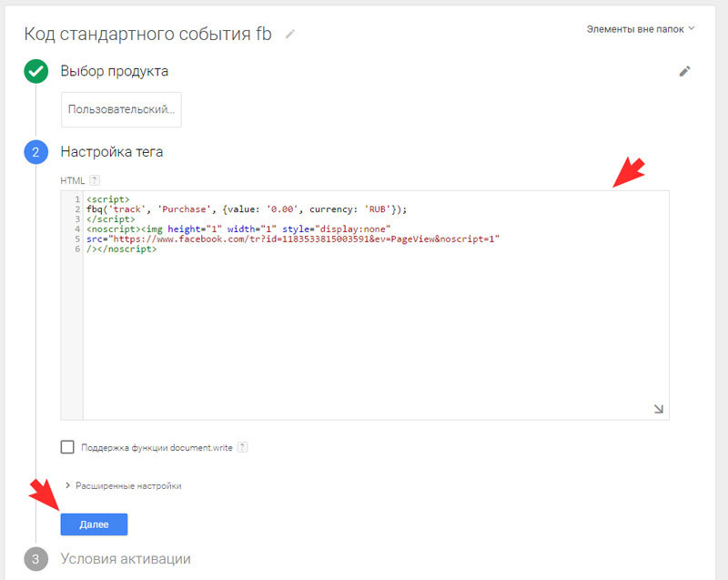The image size is (728, 580).
Task: Click the closing </script> line
Action: [110, 219]
